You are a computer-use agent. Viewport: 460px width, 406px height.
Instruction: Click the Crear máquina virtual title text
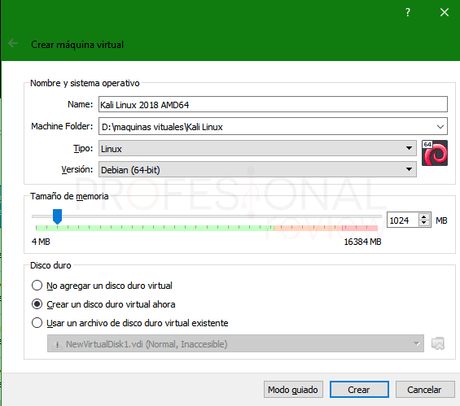coord(77,45)
